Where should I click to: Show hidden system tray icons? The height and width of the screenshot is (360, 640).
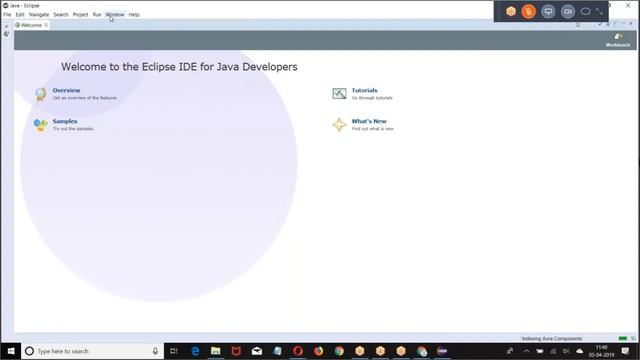526,351
